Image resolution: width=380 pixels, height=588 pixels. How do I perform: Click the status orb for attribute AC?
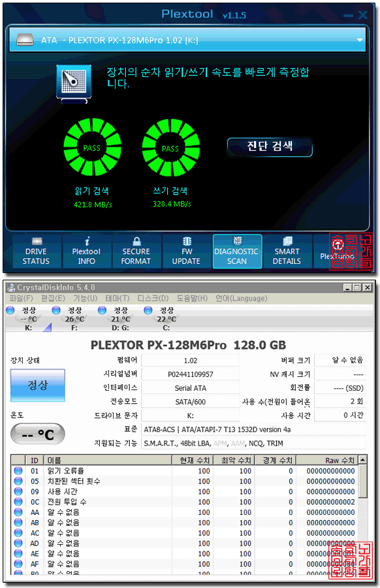click(18, 532)
